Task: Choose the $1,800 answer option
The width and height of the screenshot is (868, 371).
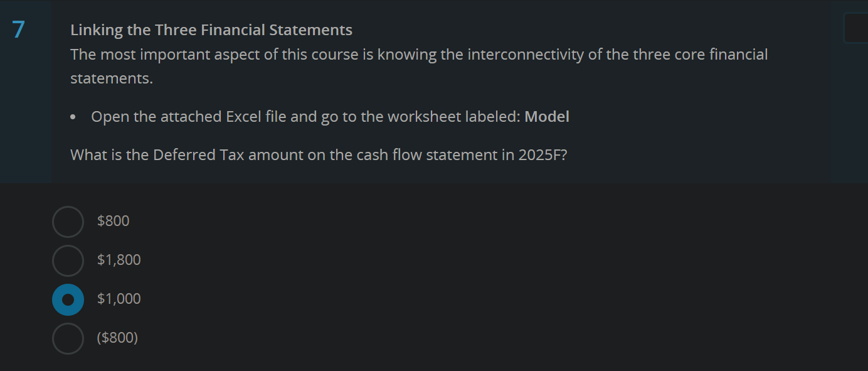Action: [68, 260]
